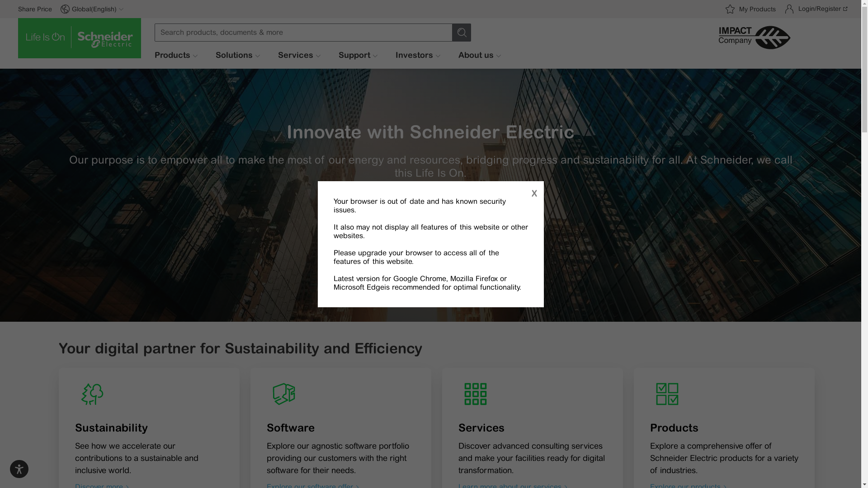Viewport: 868px width, 488px height.
Task: Click the Login/Register user icon
Action: coord(789,9)
